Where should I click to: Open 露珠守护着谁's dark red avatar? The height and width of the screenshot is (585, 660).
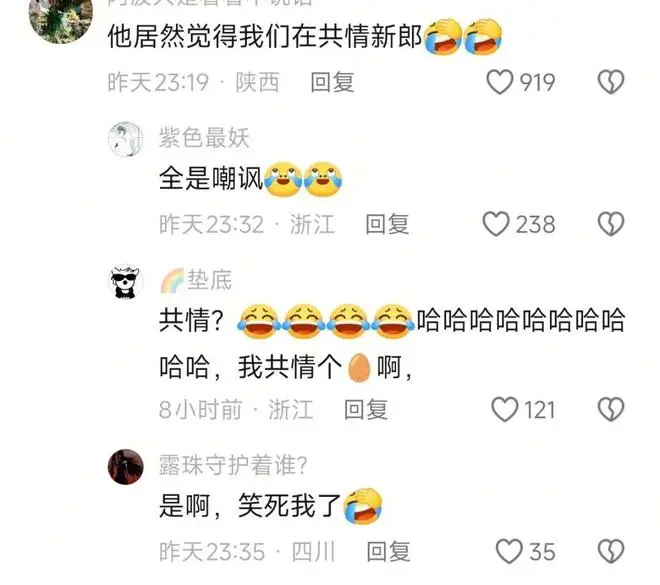[126, 467]
